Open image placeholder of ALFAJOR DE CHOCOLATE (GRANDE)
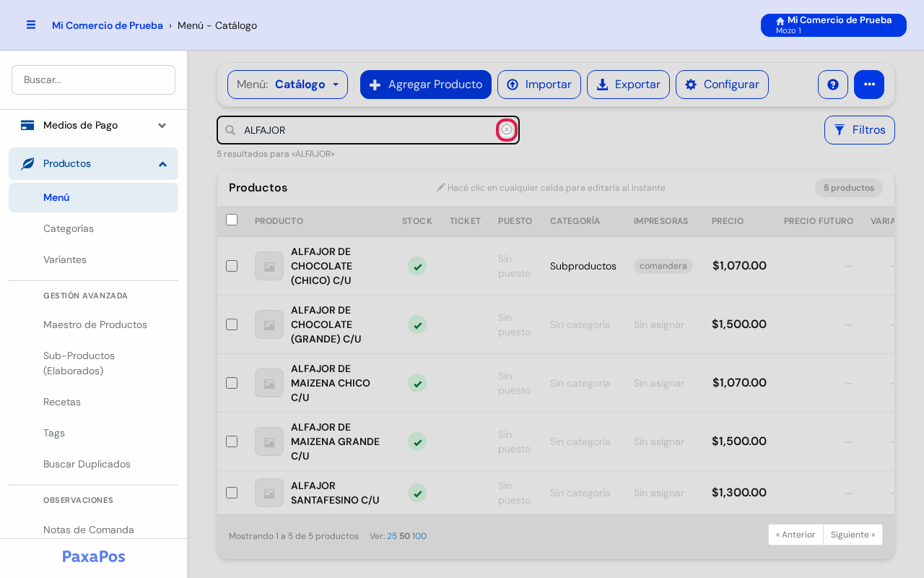Image resolution: width=924 pixels, height=578 pixels. (269, 324)
